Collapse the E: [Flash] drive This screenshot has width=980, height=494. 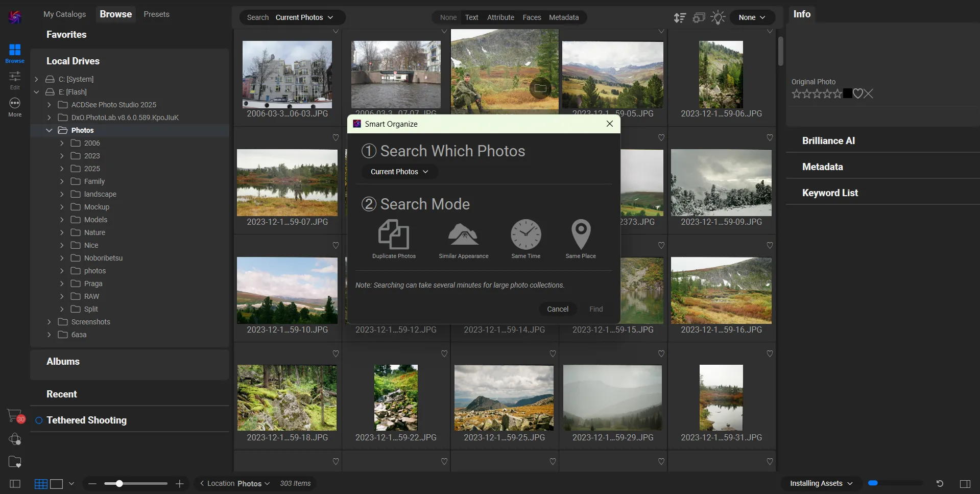pyautogui.click(x=36, y=92)
